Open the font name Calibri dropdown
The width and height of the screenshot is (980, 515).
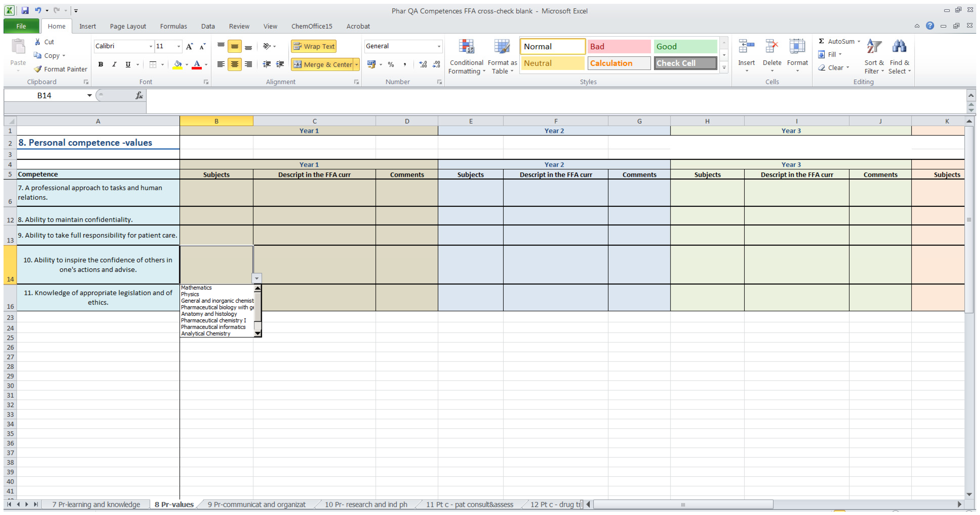pos(151,46)
